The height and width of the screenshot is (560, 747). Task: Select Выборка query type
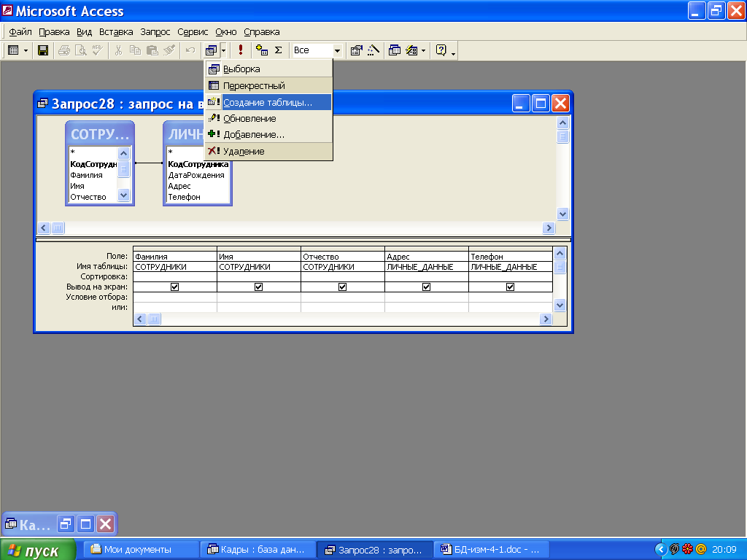tap(268, 69)
